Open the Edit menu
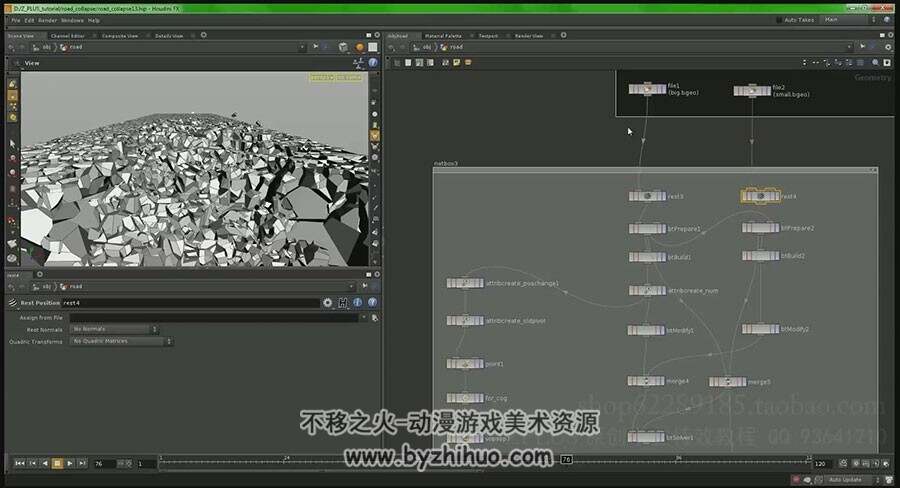The width and height of the screenshot is (900, 488). point(29,20)
